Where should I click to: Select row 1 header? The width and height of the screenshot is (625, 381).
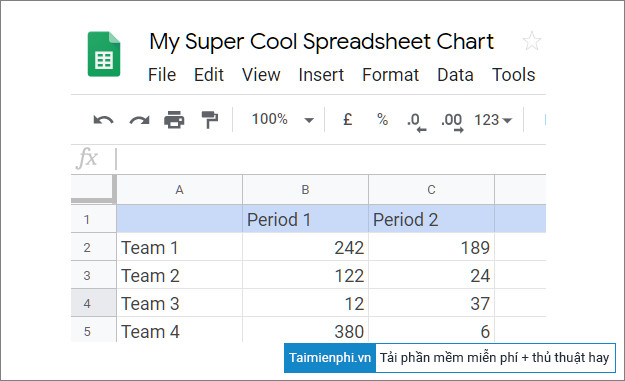coord(93,219)
